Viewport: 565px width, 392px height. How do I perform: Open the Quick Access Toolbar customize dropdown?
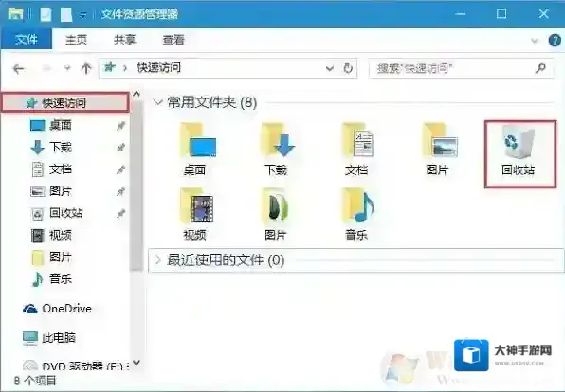83,15
